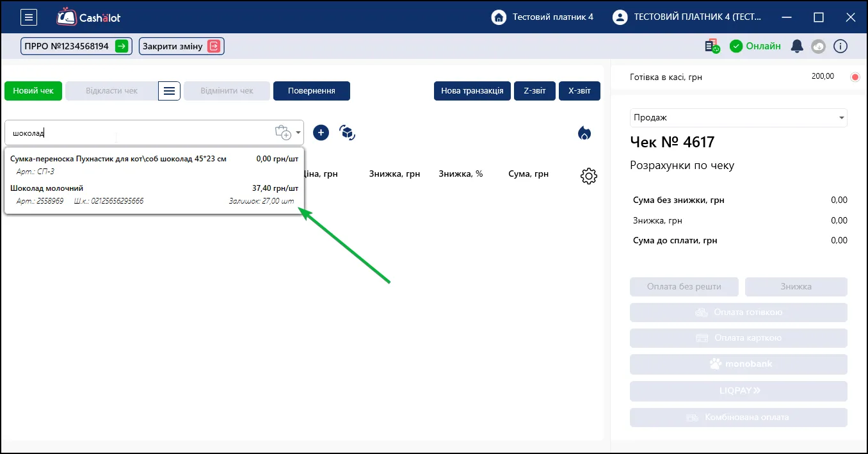Click the round plus add item icon
Screen dimensions: 868x454
(x=321, y=133)
